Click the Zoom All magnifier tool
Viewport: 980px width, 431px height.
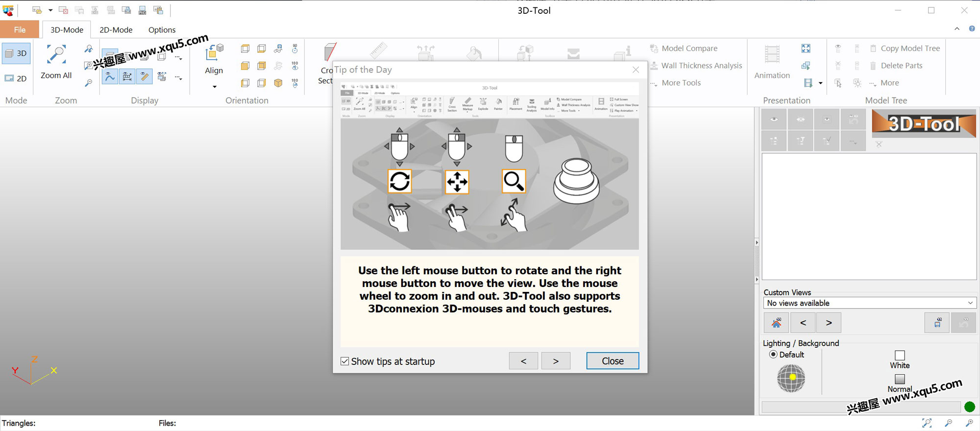point(56,62)
